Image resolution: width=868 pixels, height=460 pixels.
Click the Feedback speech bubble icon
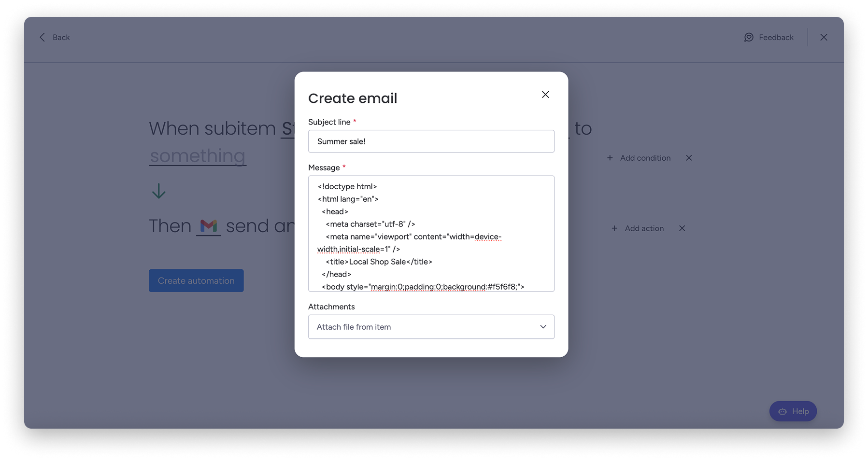(748, 37)
